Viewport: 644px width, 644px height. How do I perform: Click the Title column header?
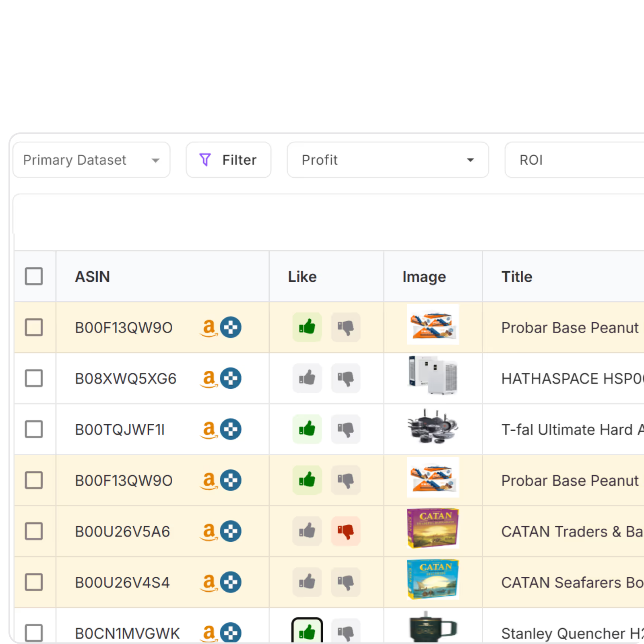(517, 277)
